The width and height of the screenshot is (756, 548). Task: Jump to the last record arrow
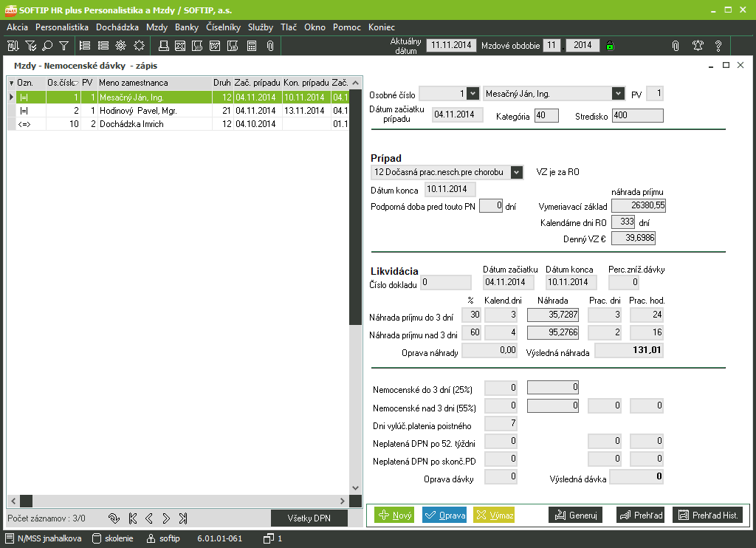point(183,518)
